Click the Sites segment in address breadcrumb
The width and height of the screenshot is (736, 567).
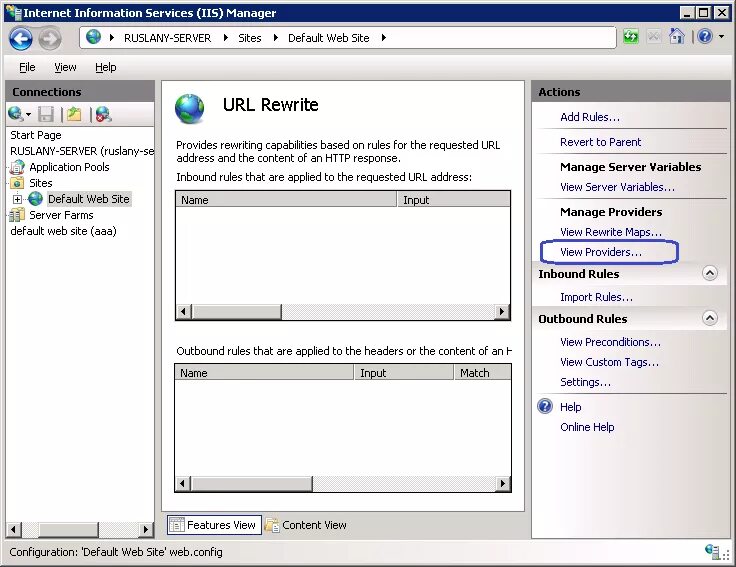[250, 38]
